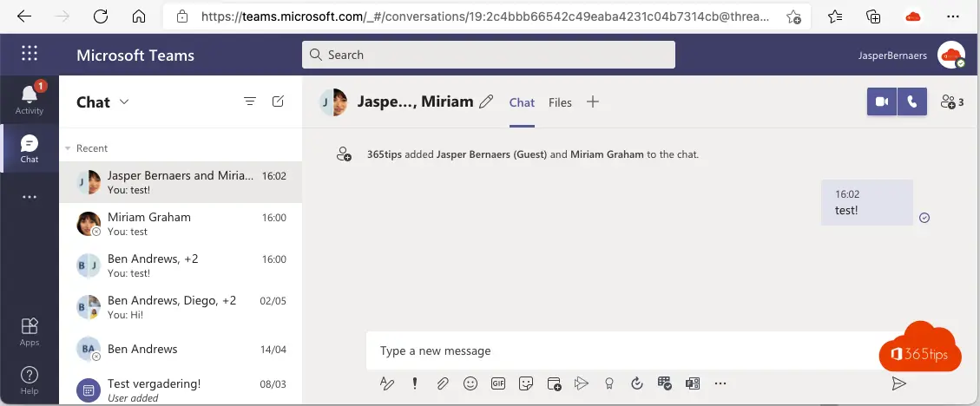Select the Chat tab in conversation header
980x406 pixels.
[522, 102]
